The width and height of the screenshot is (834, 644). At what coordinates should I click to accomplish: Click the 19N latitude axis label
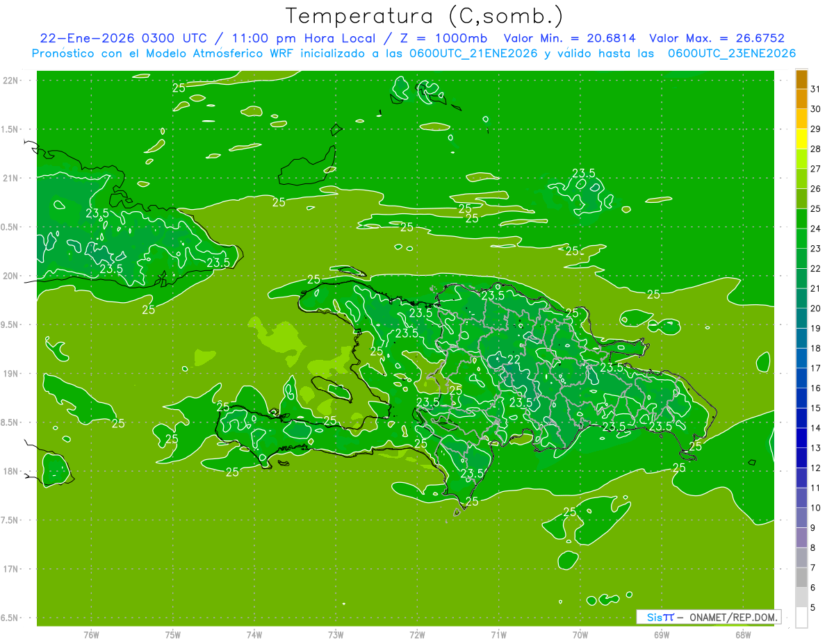pyautogui.click(x=10, y=374)
